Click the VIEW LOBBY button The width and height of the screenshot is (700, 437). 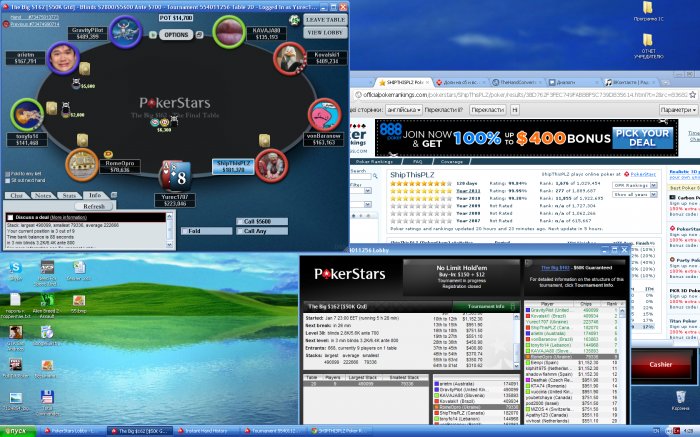click(325, 33)
